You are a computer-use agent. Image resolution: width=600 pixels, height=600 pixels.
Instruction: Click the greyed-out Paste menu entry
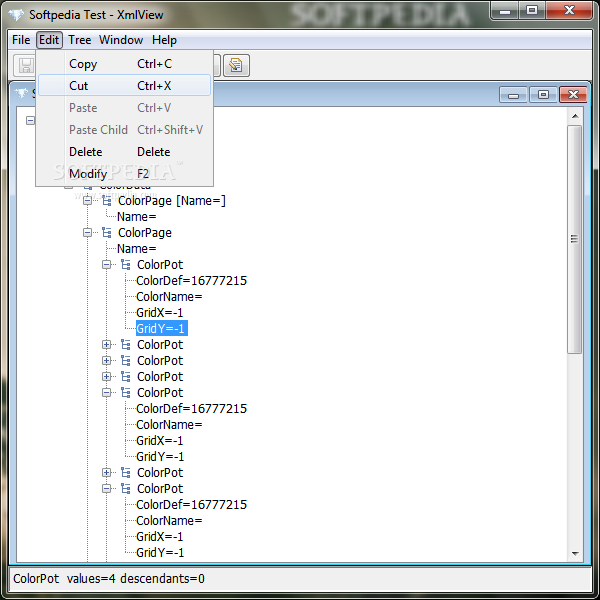point(124,108)
